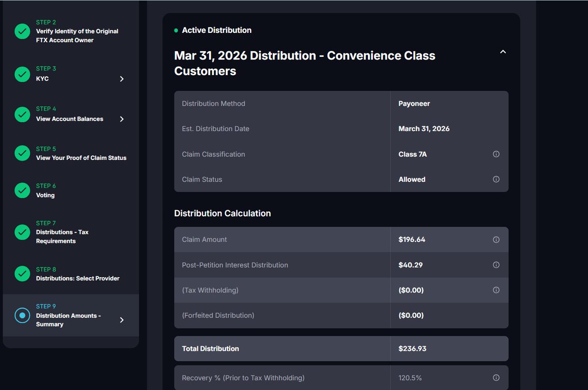This screenshot has width=588, height=390.
Task: Click the Step 9 active circle indicator
Action: [23, 315]
